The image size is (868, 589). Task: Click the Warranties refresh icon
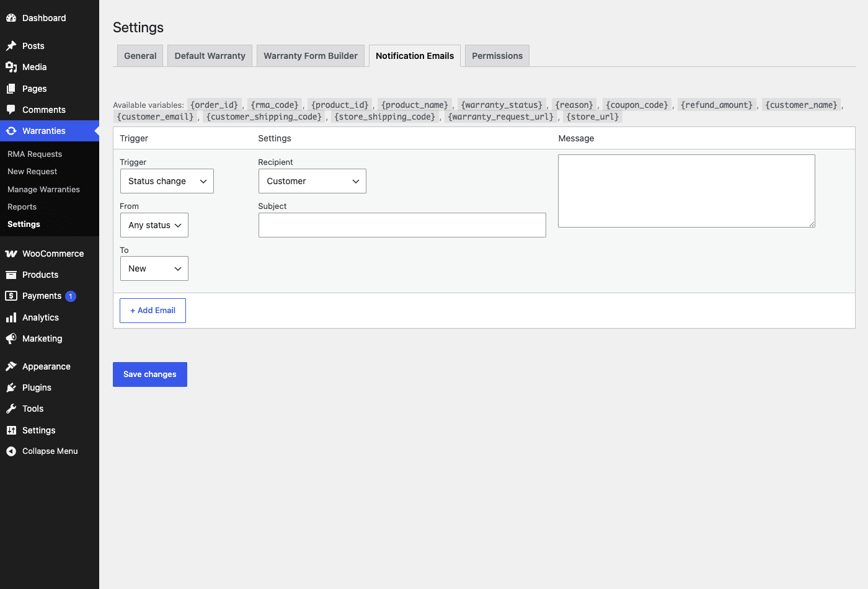point(11,131)
